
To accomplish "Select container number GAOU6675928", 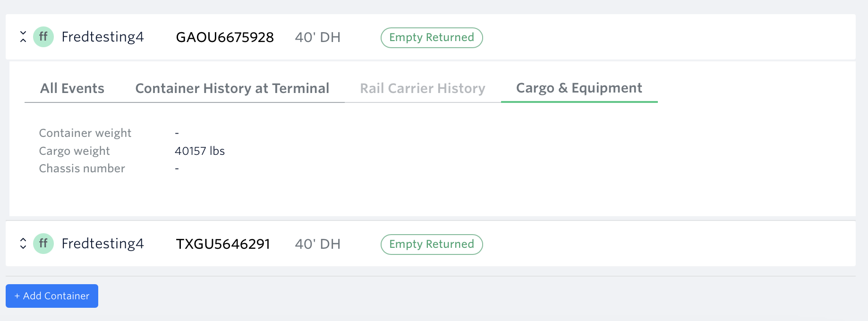I will coord(225,37).
